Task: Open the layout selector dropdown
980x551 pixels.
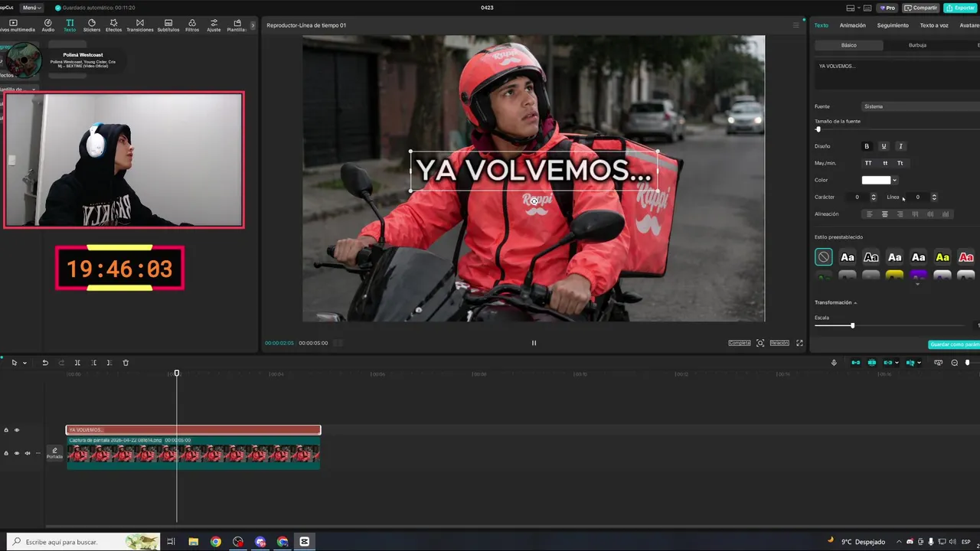Action: 854,8
